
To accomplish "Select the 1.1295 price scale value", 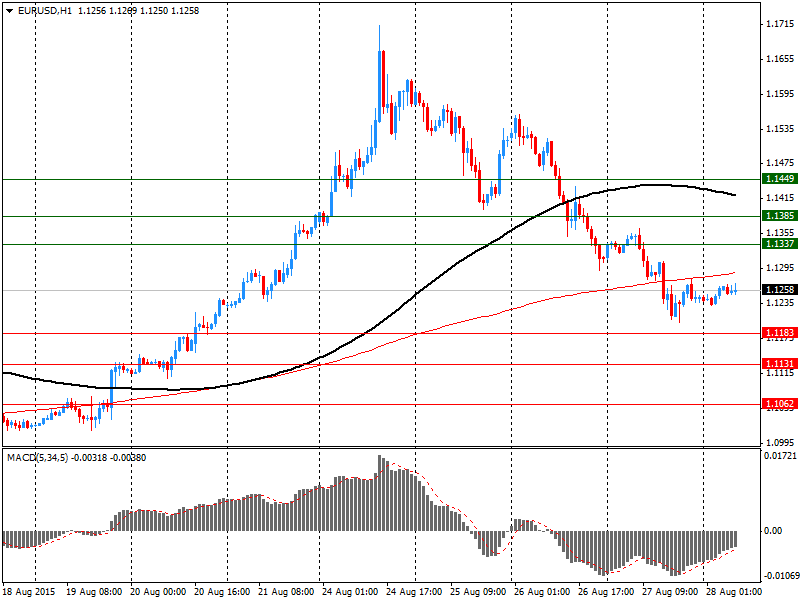I will tap(780, 267).
